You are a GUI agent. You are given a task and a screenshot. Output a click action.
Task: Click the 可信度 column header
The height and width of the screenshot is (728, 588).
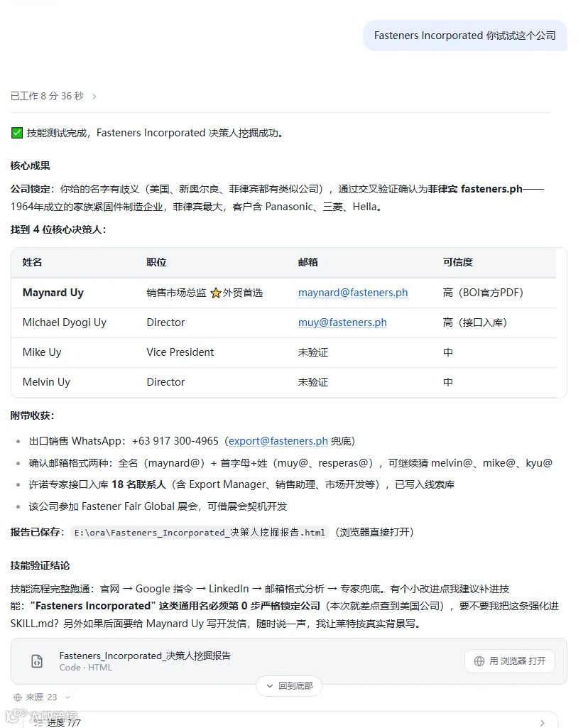[457, 262]
